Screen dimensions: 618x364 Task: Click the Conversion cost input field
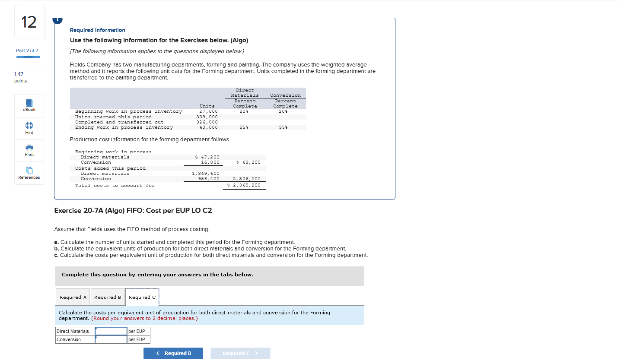point(111,339)
